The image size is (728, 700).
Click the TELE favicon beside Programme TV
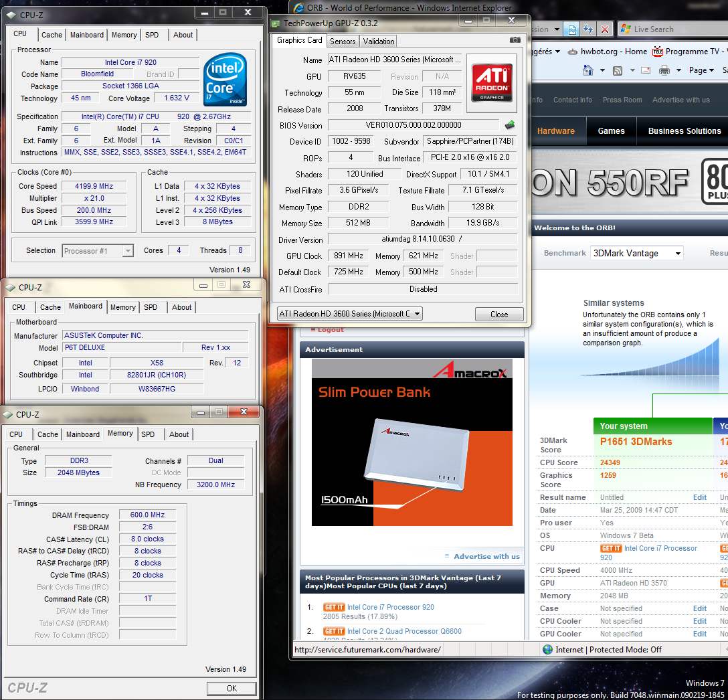coord(657,52)
